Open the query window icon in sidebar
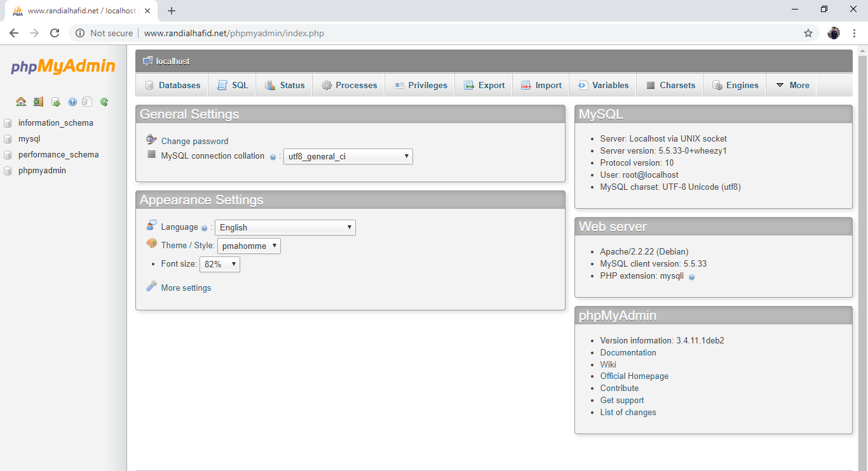868x471 pixels. pos(55,102)
